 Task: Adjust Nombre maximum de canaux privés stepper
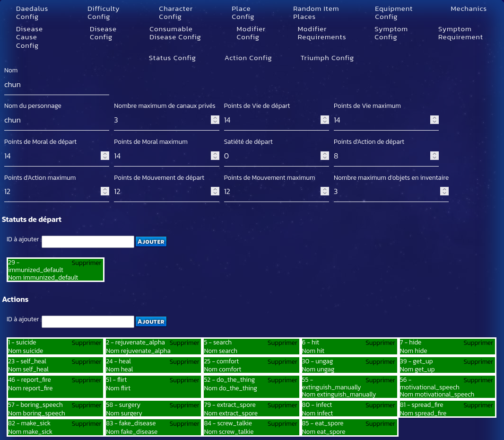coord(215,120)
